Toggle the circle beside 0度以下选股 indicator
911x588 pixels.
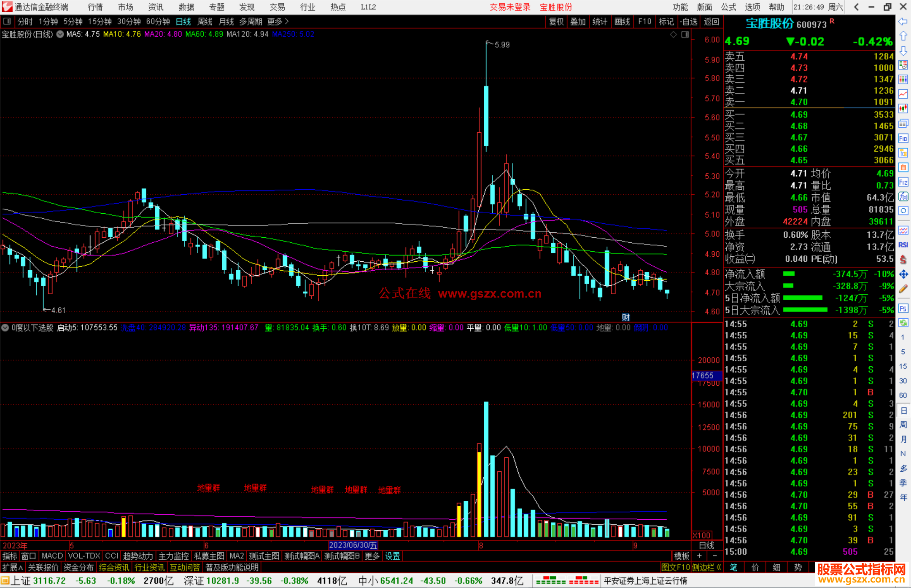click(x=5, y=328)
